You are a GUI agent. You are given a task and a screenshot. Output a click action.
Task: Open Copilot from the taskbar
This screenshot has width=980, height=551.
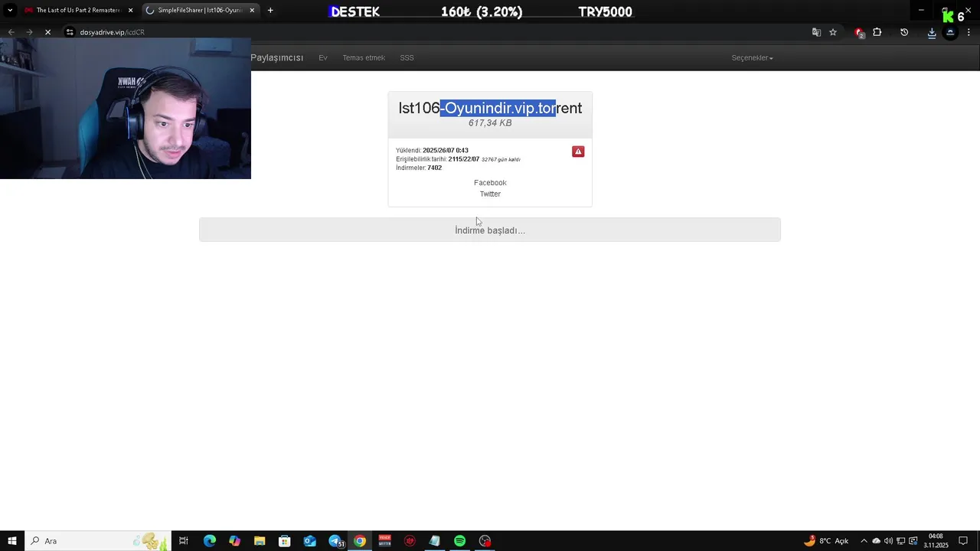click(x=234, y=541)
